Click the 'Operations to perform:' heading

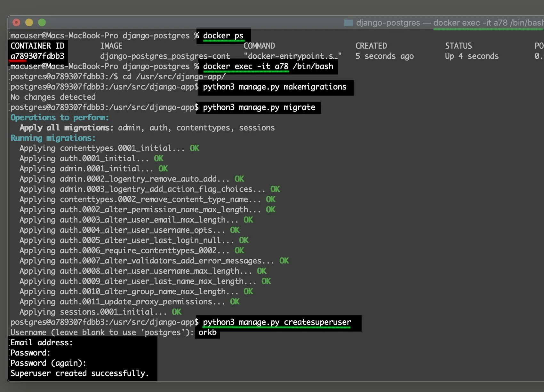[60, 118]
